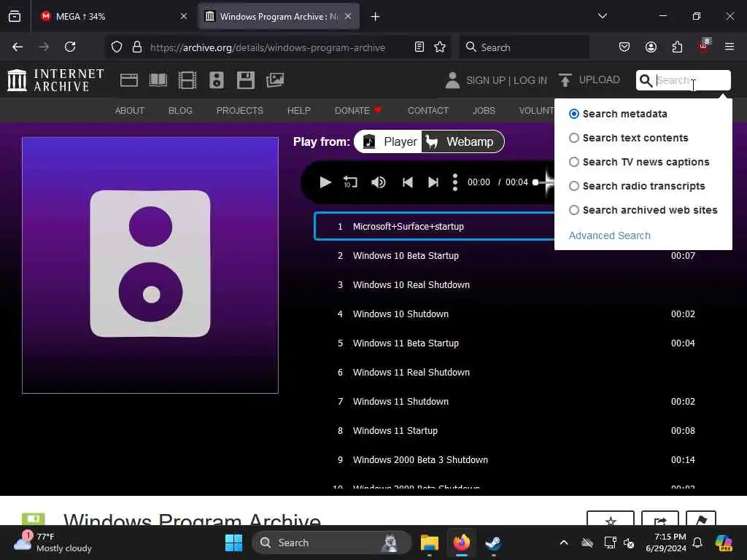Open the JOBS menu item

(x=484, y=111)
